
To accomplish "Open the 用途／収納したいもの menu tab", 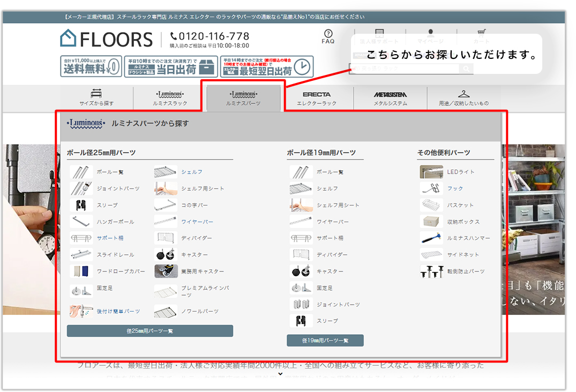I will tap(463, 97).
